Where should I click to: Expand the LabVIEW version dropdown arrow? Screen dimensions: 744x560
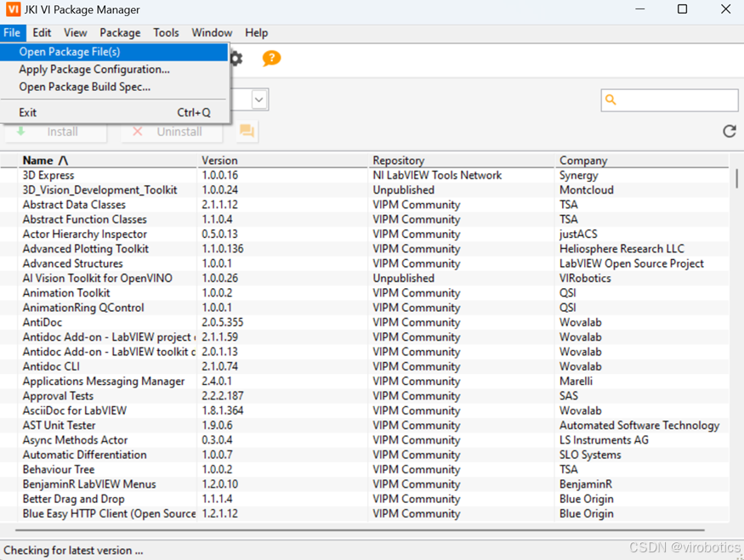pyautogui.click(x=258, y=99)
